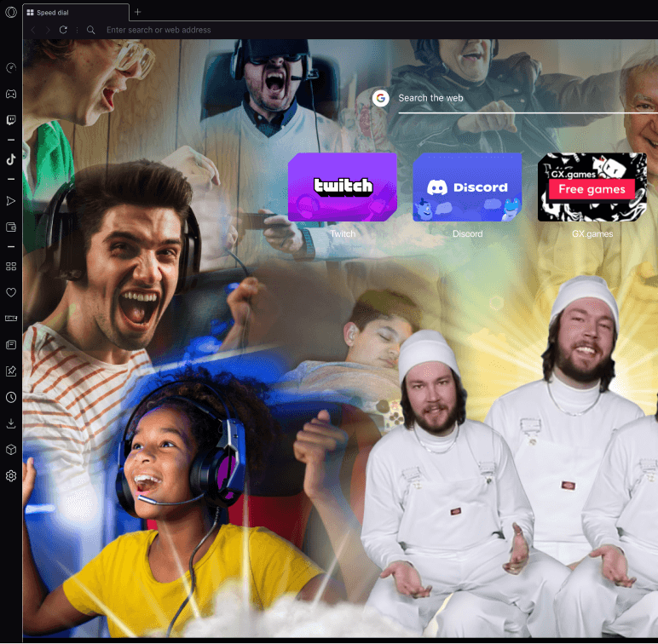Viewport: 658px width, 644px height.
Task: Open a new tab with plus
Action: point(137,12)
